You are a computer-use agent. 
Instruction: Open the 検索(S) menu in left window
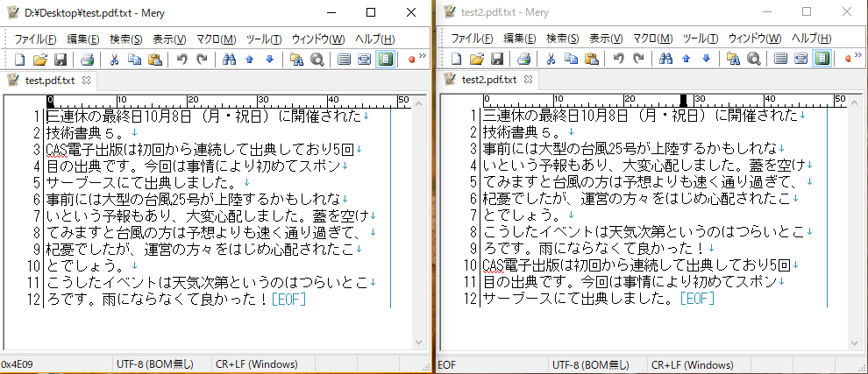[126, 39]
